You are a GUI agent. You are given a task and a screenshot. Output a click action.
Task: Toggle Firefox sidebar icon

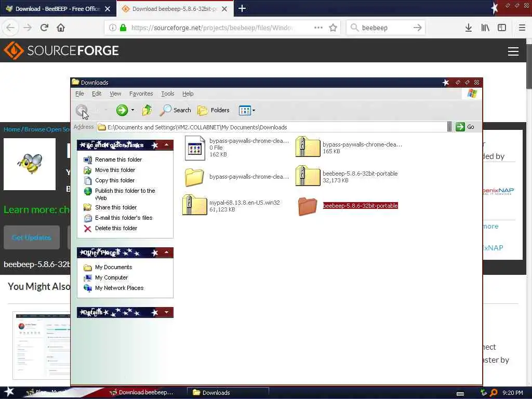point(502,28)
